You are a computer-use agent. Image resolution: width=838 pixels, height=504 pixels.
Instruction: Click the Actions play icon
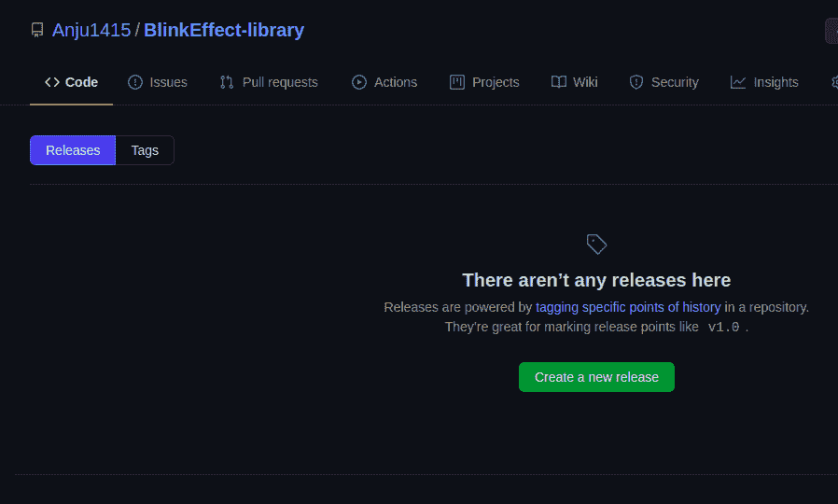(359, 82)
